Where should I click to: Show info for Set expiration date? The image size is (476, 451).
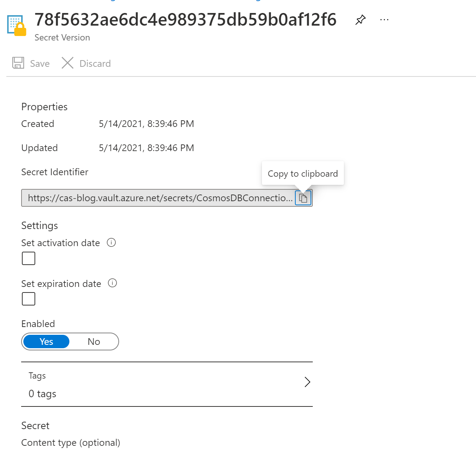pyautogui.click(x=112, y=283)
